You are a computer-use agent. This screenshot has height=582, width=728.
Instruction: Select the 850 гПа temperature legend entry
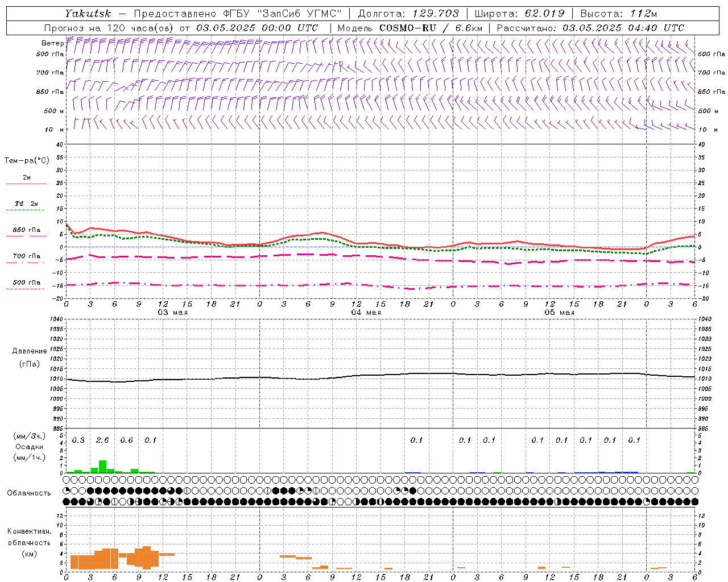coord(26,230)
